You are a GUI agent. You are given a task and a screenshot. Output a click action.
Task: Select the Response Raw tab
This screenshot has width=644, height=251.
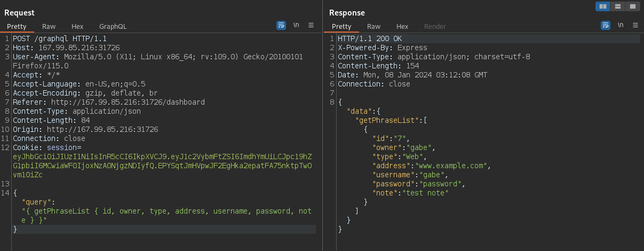coord(373,26)
